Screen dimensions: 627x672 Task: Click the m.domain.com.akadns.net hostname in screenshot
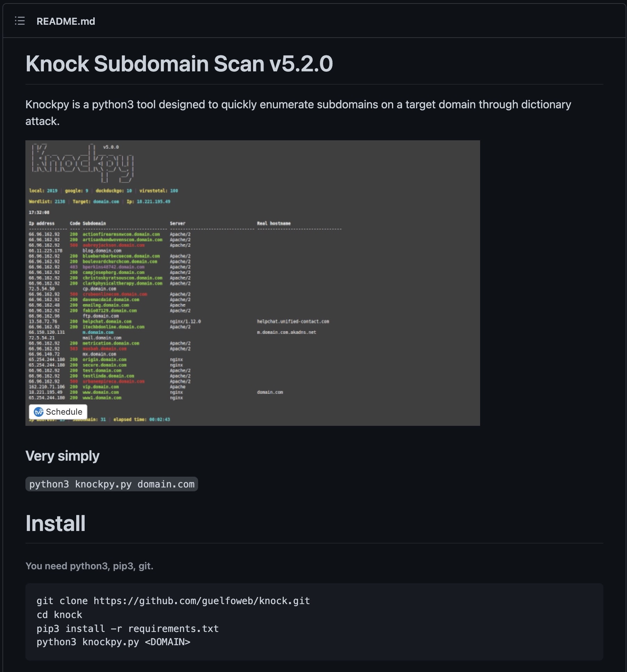287,332
